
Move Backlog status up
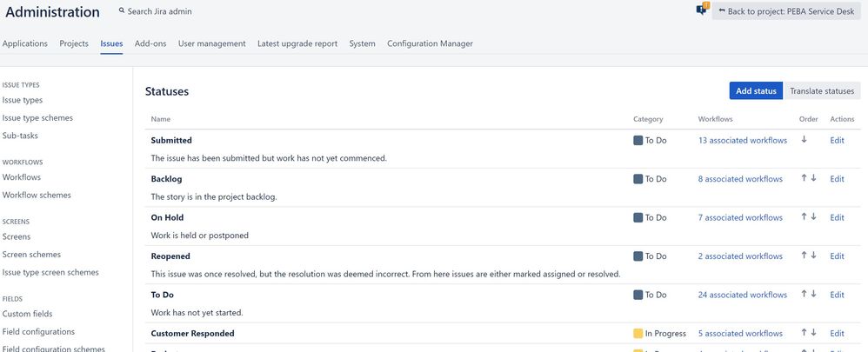tap(804, 178)
